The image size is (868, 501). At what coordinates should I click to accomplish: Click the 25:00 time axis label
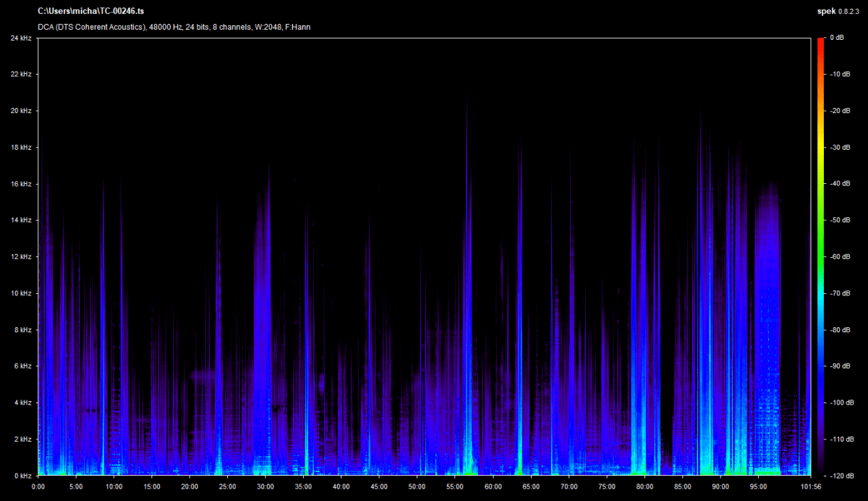227,487
